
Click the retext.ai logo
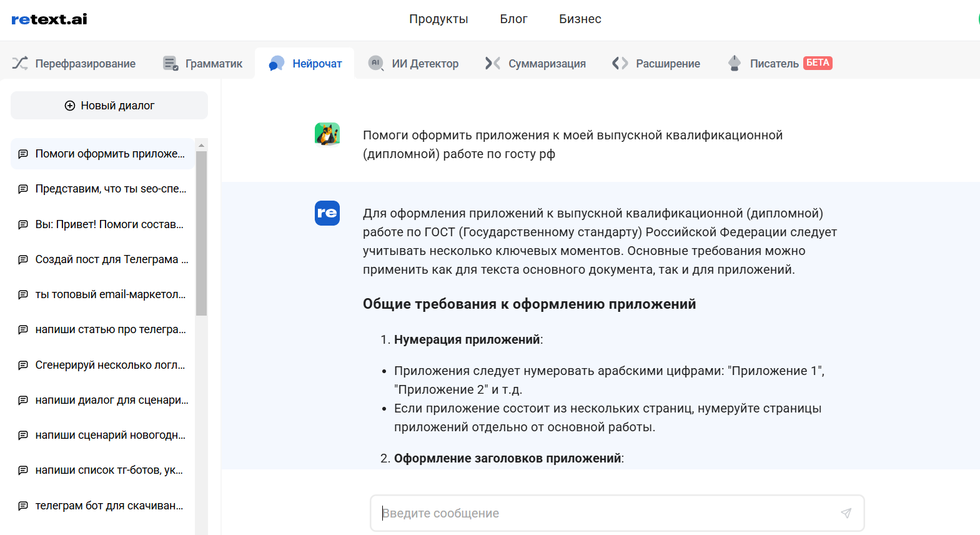(x=49, y=19)
